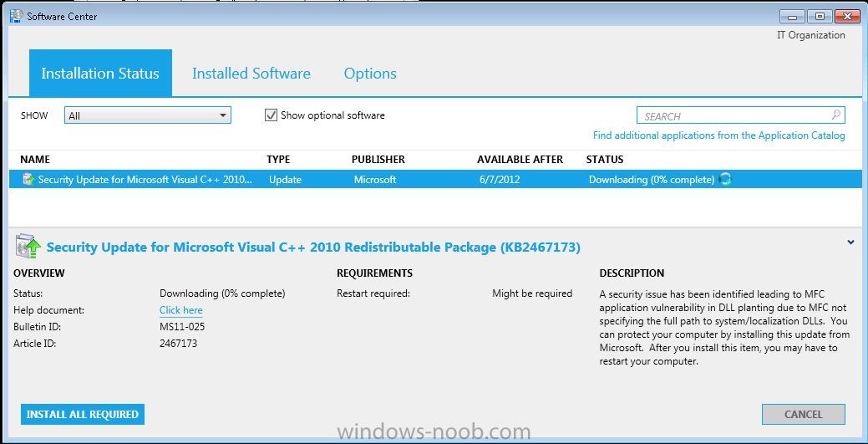Screen dimensions: 868x444
Task: Switch to the Installation Status tab
Action: [100, 74]
